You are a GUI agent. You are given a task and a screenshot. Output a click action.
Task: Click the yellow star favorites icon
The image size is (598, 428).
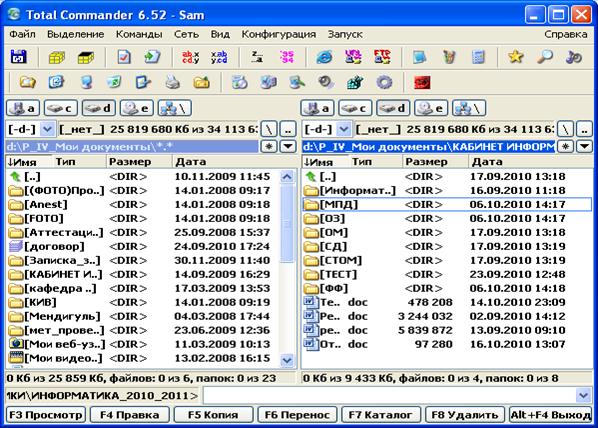516,57
